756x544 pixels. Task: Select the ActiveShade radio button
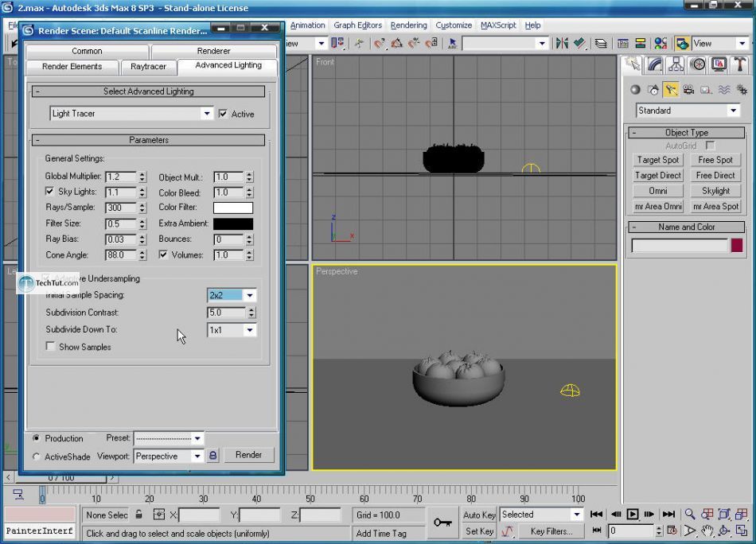coord(36,457)
